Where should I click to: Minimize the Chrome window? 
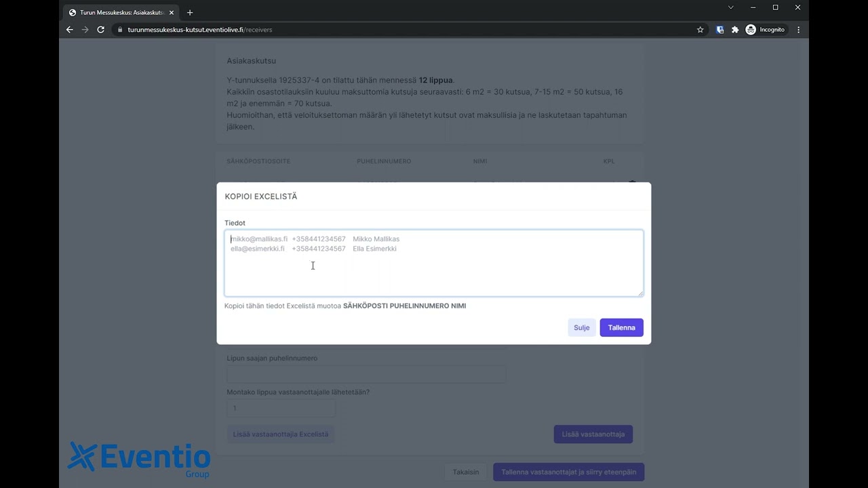click(x=753, y=7)
